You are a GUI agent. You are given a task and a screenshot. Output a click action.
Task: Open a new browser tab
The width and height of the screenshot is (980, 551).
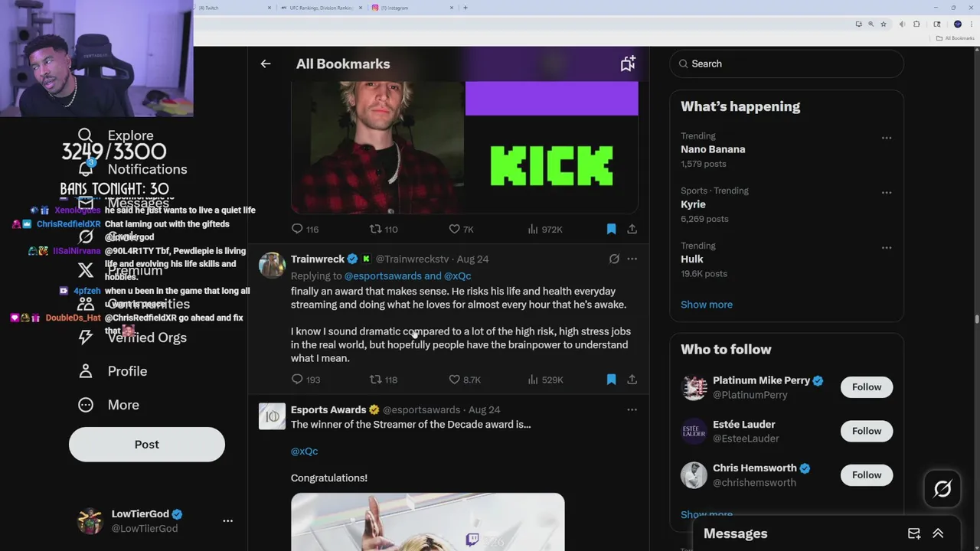coord(465,8)
